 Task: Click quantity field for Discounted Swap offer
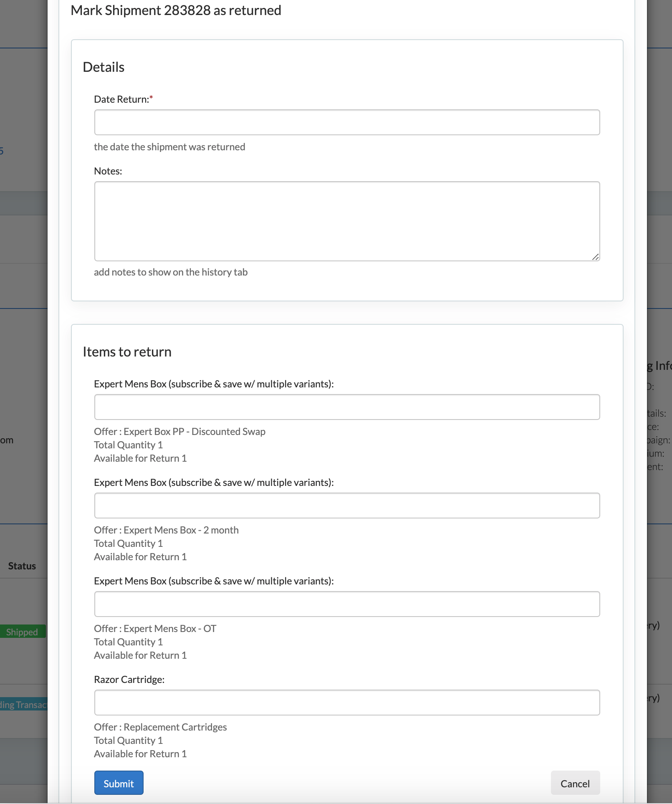click(x=347, y=407)
